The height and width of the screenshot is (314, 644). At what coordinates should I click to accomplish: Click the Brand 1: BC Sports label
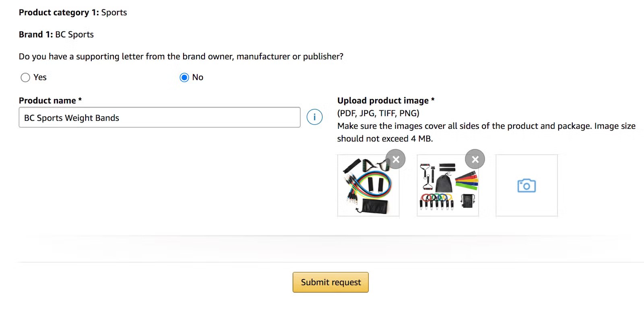tap(56, 35)
